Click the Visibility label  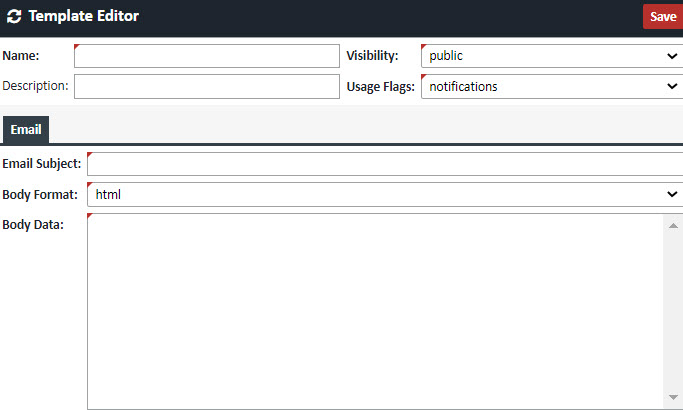[x=372, y=56]
